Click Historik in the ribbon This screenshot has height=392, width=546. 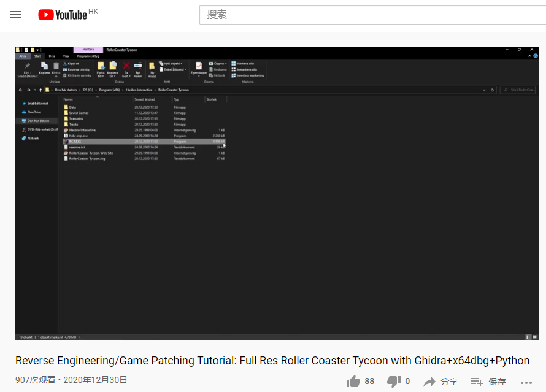point(217,75)
